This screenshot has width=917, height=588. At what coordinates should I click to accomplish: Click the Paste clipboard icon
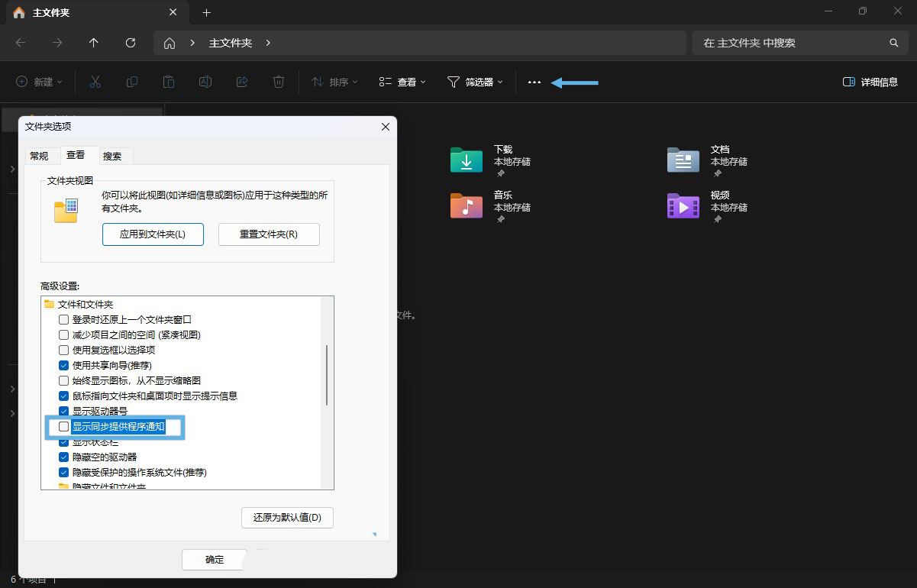tap(169, 82)
